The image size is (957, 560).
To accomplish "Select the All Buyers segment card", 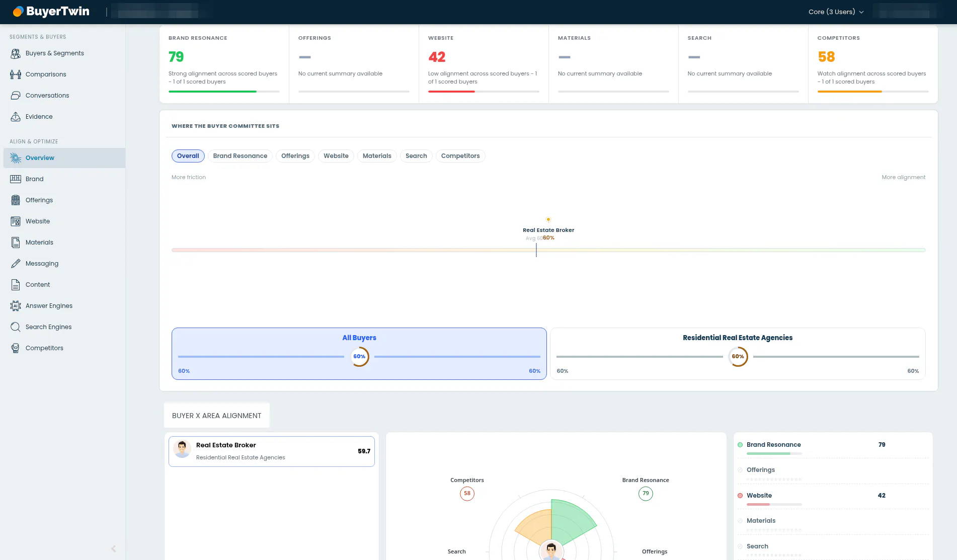I will pyautogui.click(x=359, y=354).
